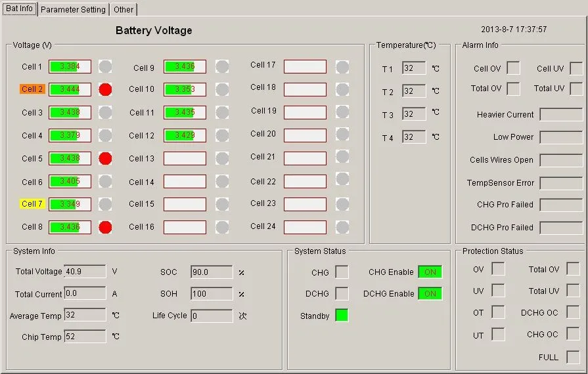
Task: Click the Cell 13 indicator light
Action: point(222,158)
